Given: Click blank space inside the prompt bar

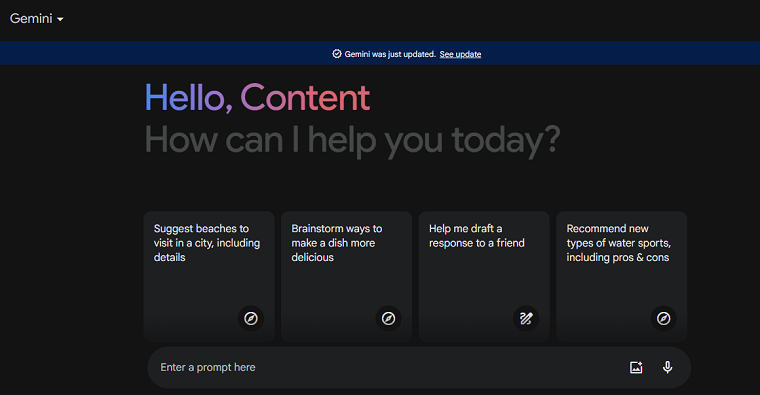Looking at the screenshot, I should [x=436, y=367].
